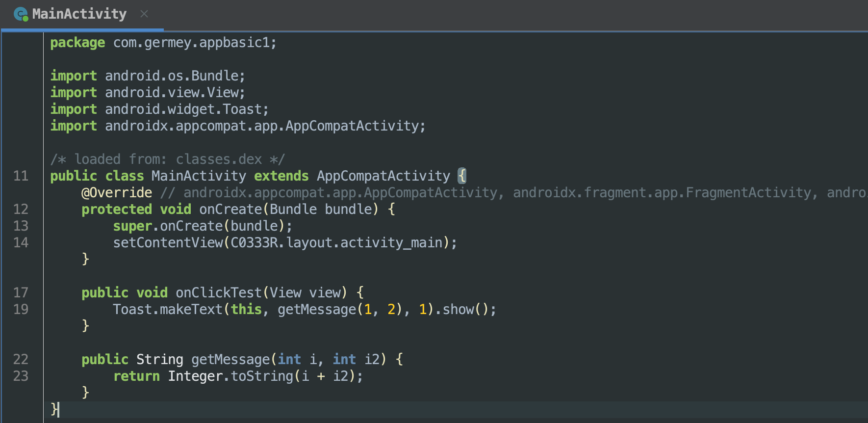Click the getMessage call inside Toast.makeText
The image size is (868, 423).
coord(317,309)
